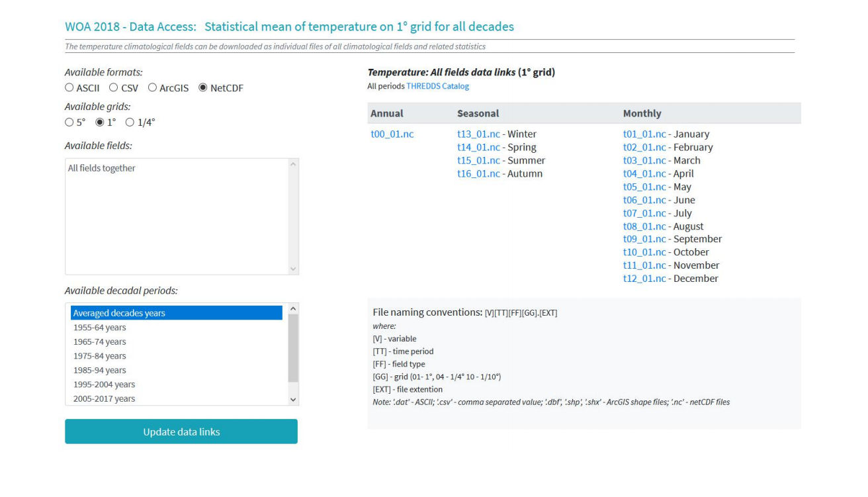Choose the CSV format option

114,88
